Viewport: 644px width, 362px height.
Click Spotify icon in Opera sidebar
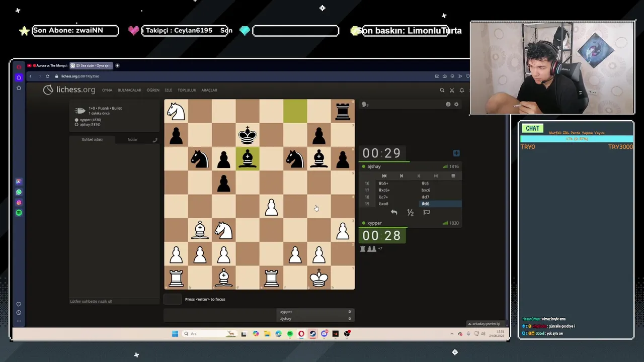tap(19, 213)
